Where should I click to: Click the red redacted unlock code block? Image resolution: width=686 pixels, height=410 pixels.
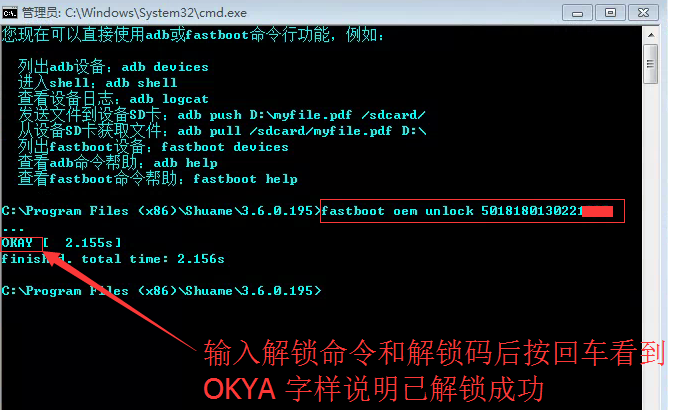coord(598,211)
